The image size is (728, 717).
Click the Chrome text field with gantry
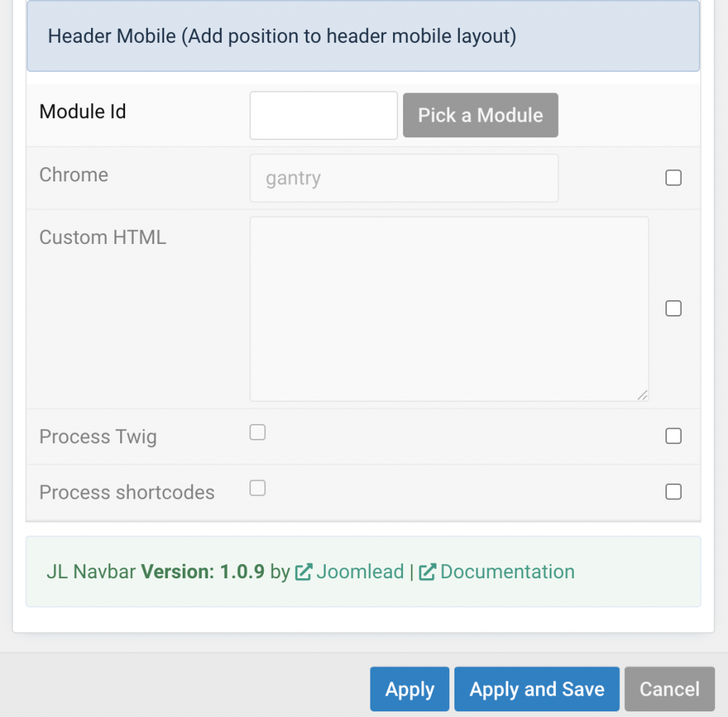(404, 179)
